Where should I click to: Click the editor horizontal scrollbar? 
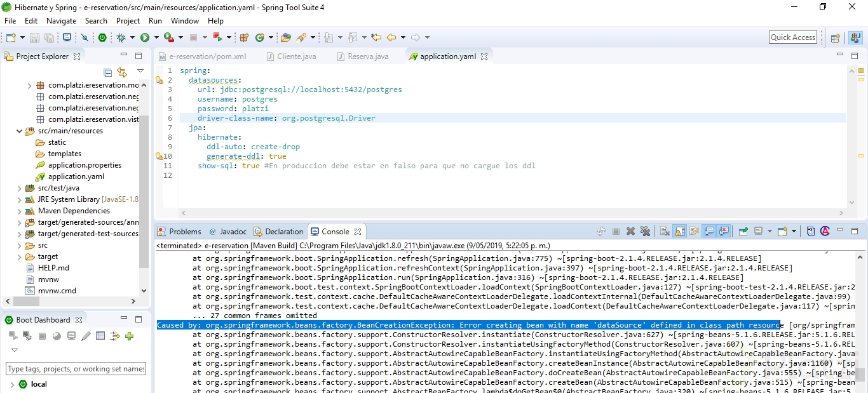pyautogui.click(x=513, y=213)
